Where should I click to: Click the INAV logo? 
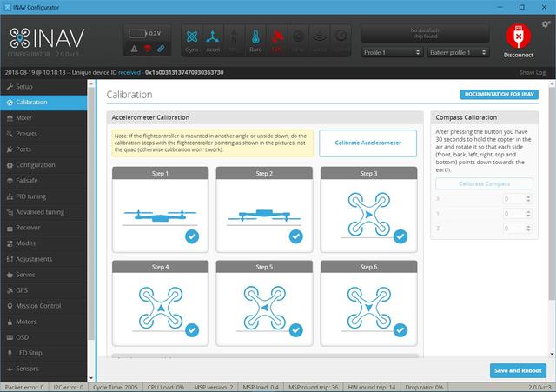pos(47,38)
